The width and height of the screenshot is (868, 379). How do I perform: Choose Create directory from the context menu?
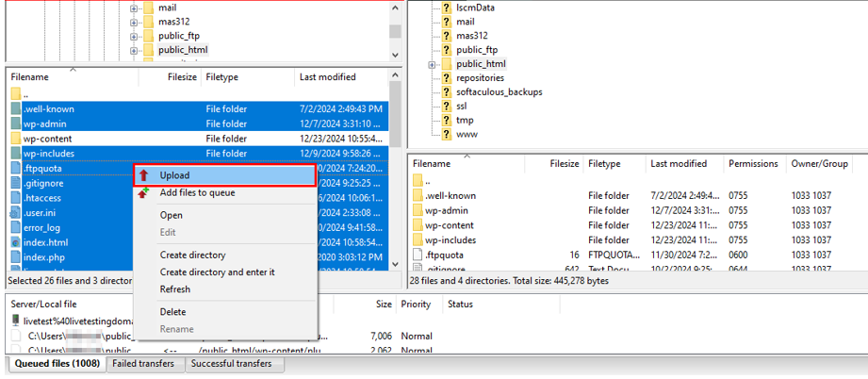tap(192, 255)
